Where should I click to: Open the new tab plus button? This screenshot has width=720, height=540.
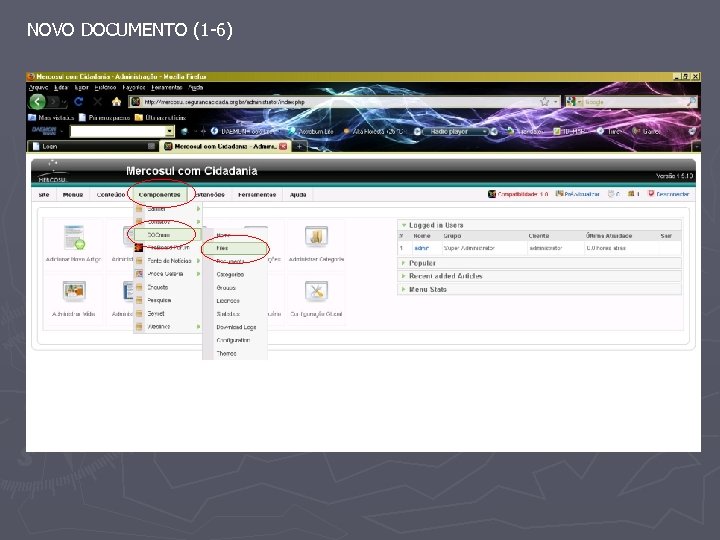[x=299, y=146]
